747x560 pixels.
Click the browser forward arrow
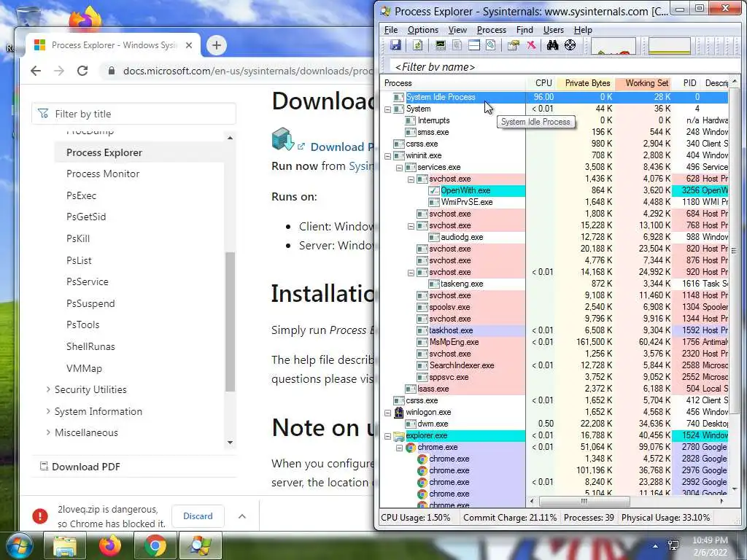59,71
